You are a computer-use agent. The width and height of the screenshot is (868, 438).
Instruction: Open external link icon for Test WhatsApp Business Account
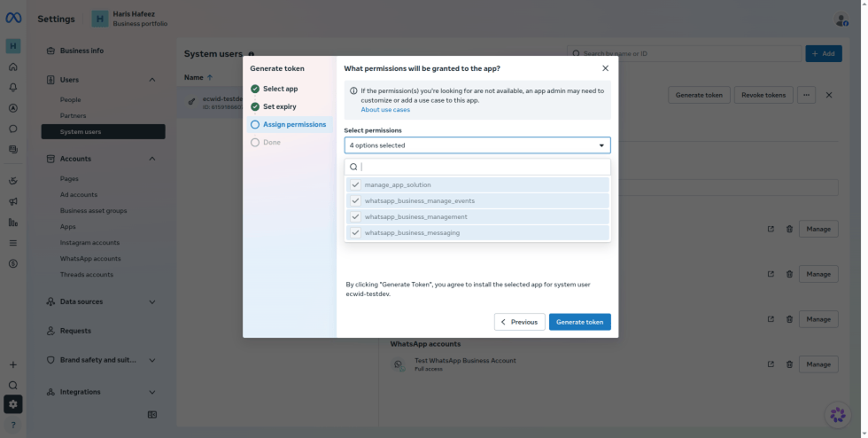[x=771, y=364]
